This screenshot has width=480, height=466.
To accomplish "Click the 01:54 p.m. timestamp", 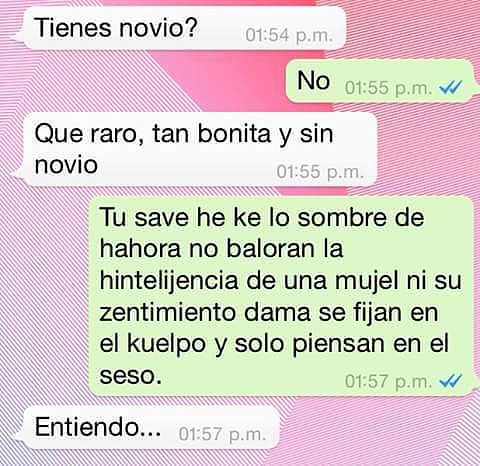I will (x=289, y=35).
